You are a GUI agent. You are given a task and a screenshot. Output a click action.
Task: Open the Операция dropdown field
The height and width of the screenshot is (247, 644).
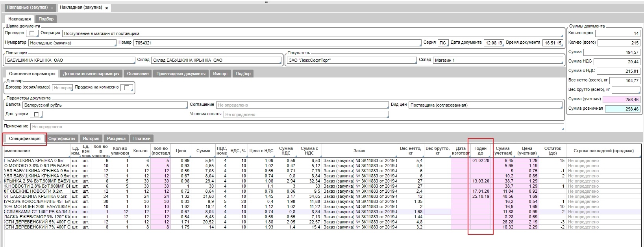click(313, 33)
